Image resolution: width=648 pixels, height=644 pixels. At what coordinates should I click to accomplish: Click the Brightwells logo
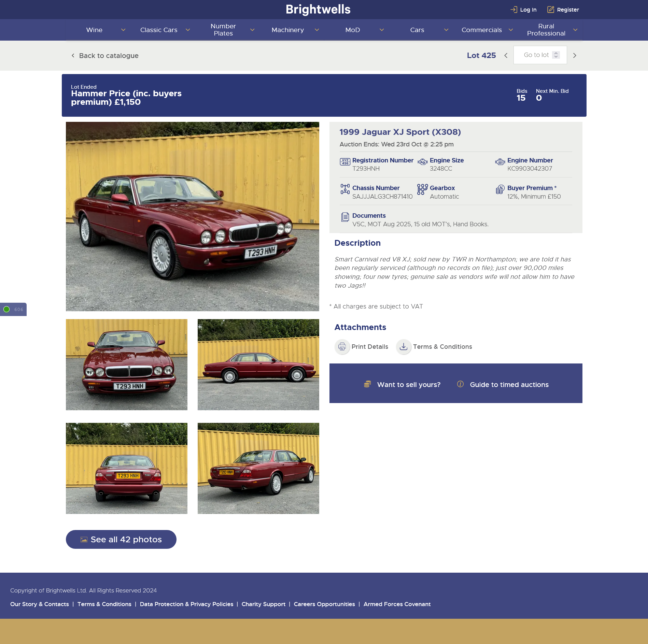pos(318,10)
